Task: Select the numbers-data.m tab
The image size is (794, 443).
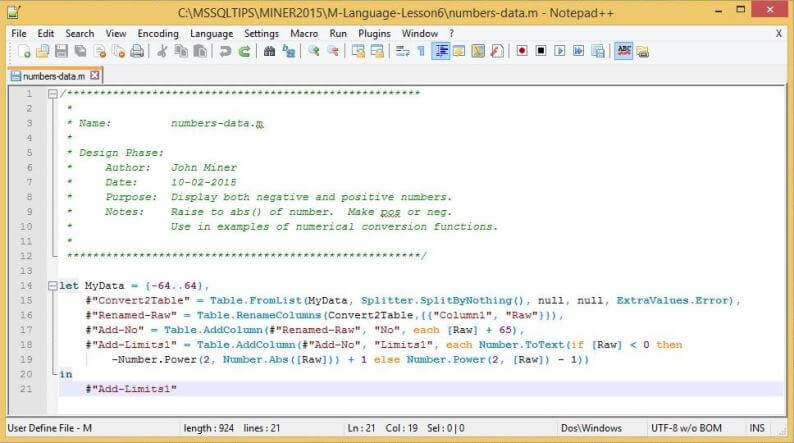Action: click(x=55, y=76)
